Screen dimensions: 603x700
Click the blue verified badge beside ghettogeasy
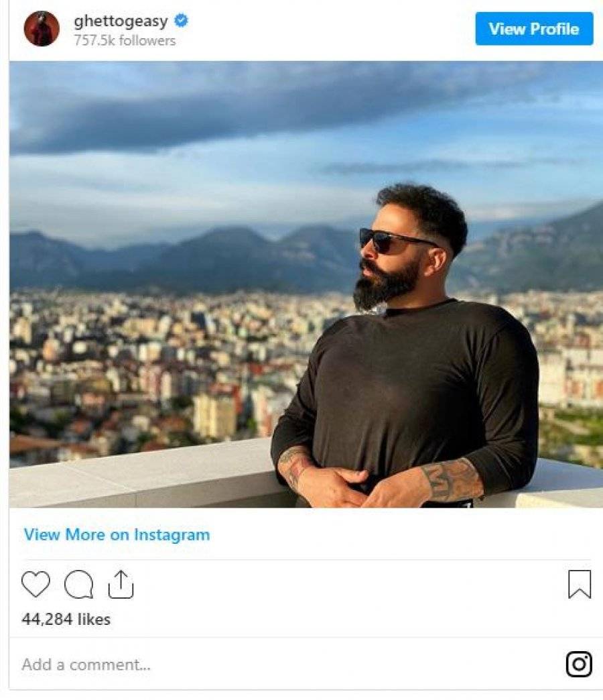click(x=181, y=21)
